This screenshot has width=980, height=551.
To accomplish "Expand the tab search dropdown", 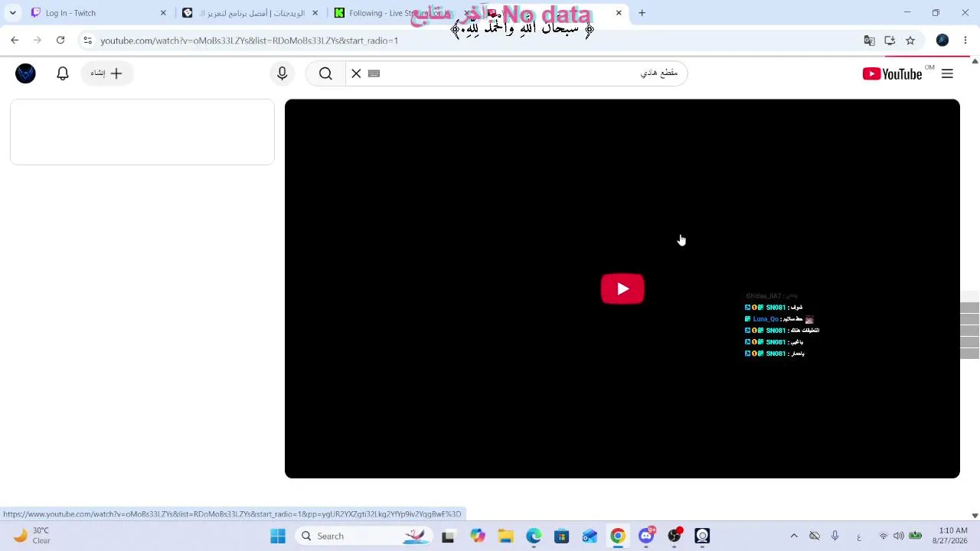I will coord(13,13).
